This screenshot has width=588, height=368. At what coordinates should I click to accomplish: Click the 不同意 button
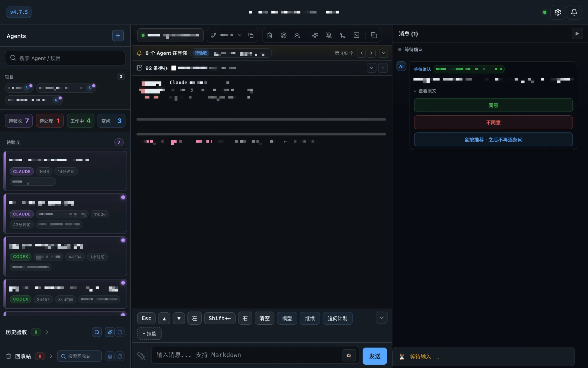493,122
